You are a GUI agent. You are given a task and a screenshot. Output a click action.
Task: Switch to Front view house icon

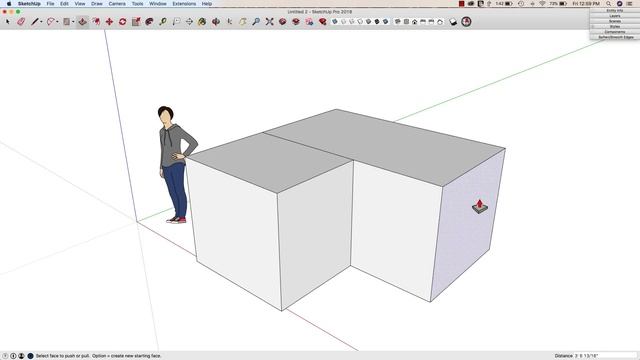(414, 22)
